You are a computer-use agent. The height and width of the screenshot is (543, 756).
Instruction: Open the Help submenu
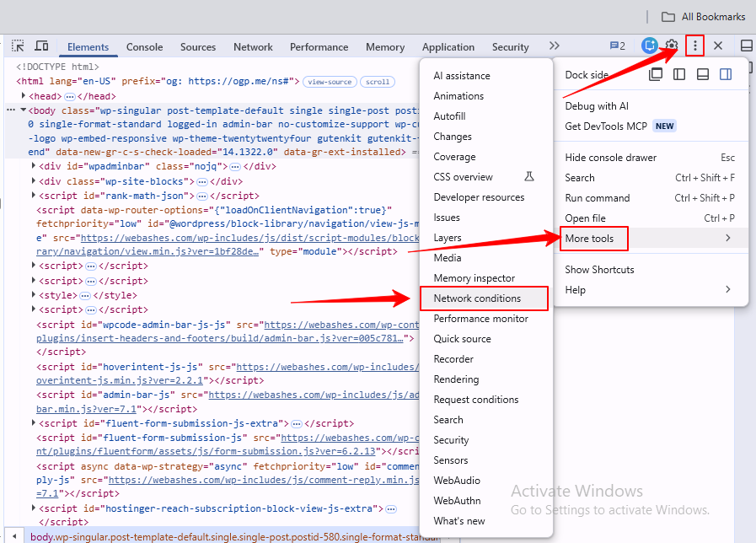650,290
